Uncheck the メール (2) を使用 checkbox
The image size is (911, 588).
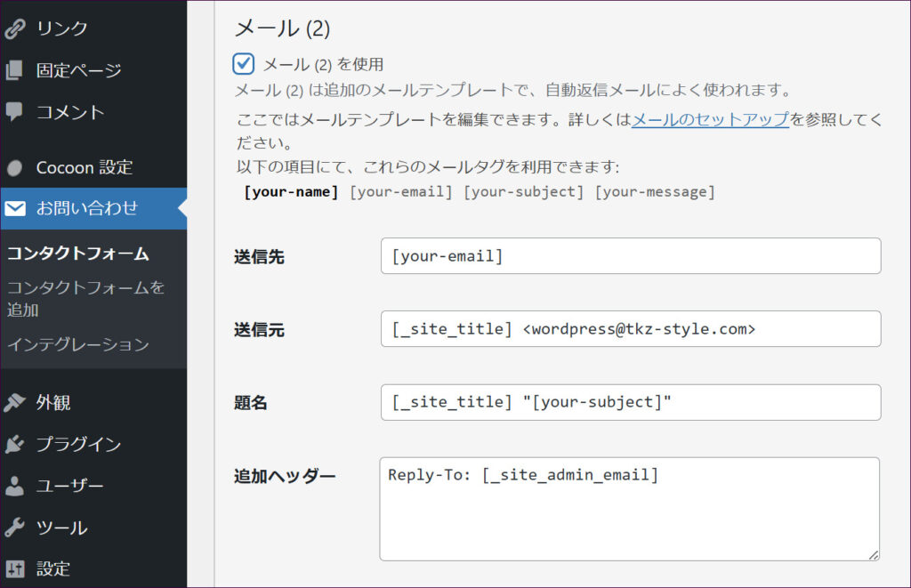pos(244,64)
